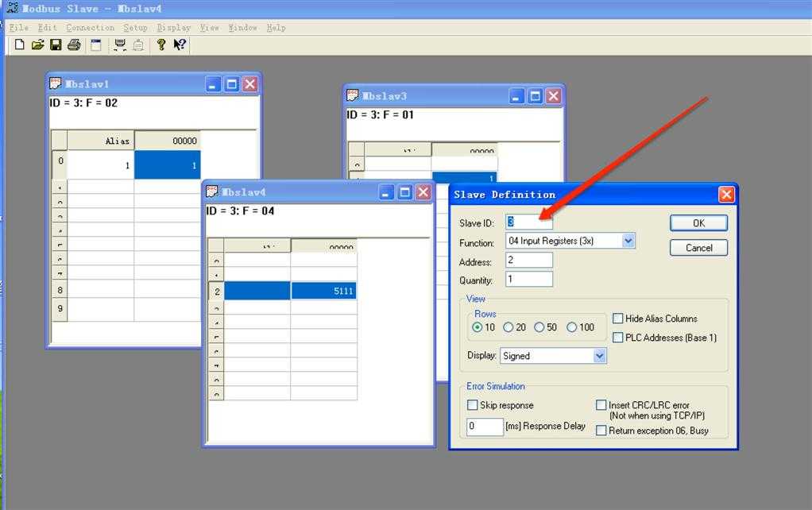This screenshot has width=812, height=510.
Task: Check Insert CRC/LRC error option
Action: [x=601, y=405]
